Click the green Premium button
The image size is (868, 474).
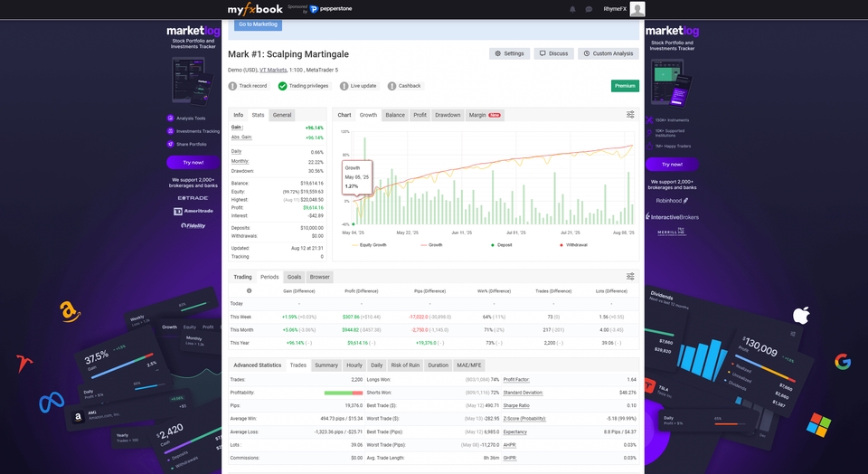625,86
